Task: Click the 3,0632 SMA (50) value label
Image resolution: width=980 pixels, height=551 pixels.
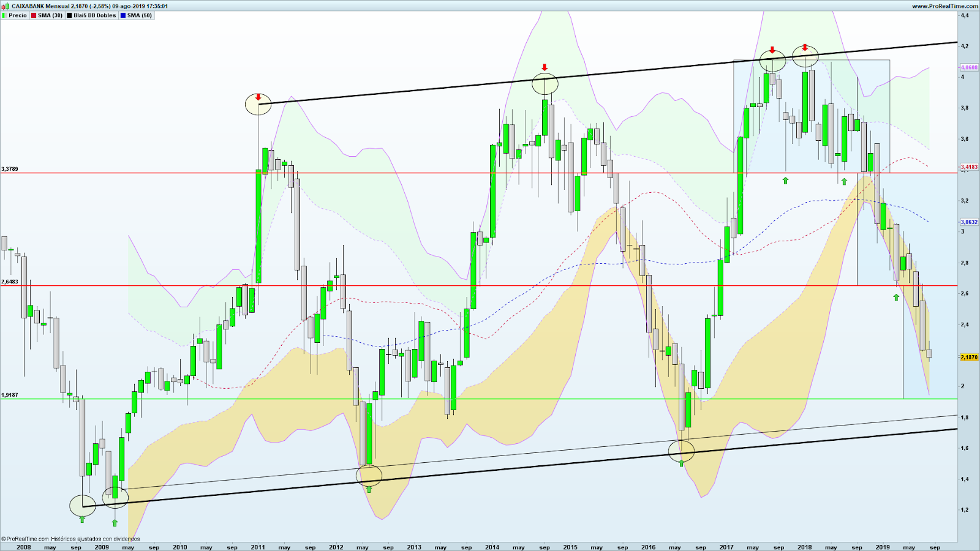Action: (969, 222)
